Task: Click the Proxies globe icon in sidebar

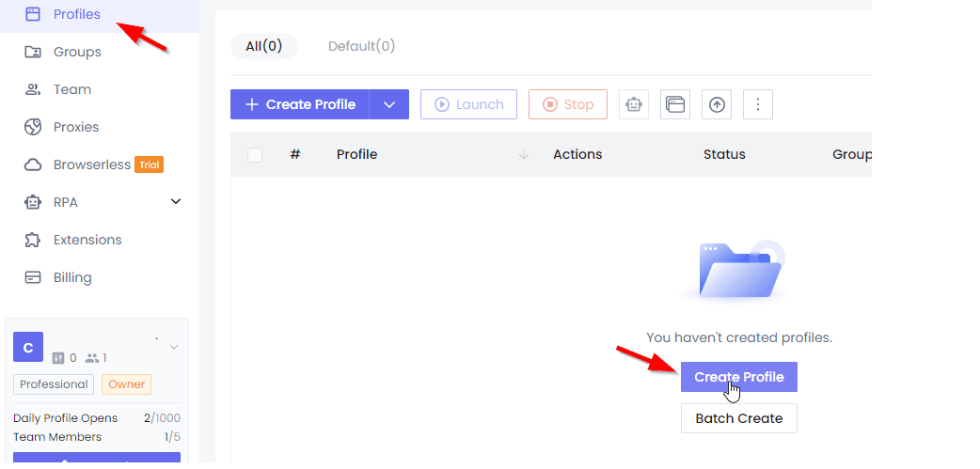Action: click(x=33, y=127)
